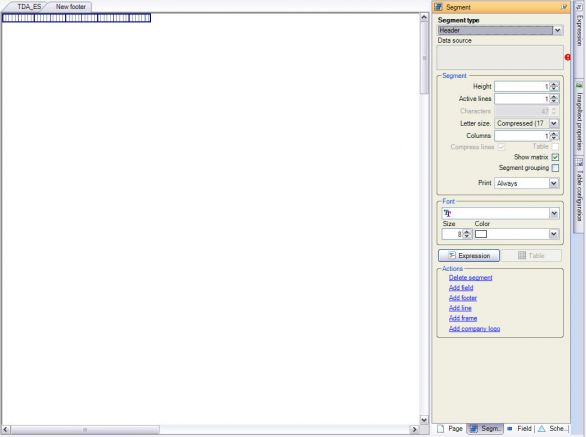Click the Active lines value field
The width and height of the screenshot is (586, 437).
pyautogui.click(x=522, y=99)
